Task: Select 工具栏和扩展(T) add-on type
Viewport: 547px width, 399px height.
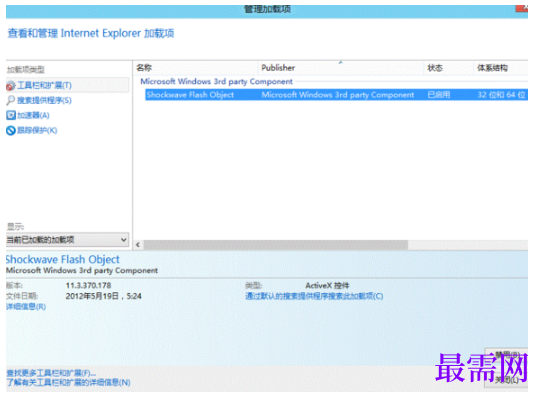Action: tap(67, 85)
